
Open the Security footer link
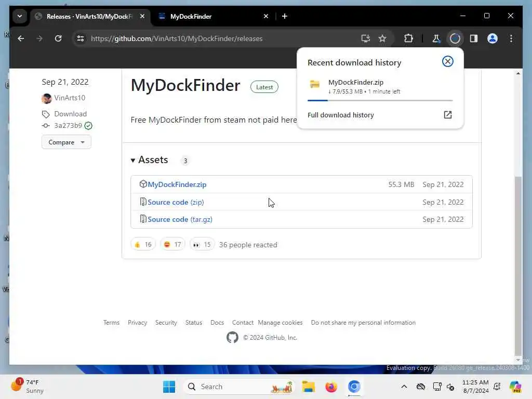166,323
